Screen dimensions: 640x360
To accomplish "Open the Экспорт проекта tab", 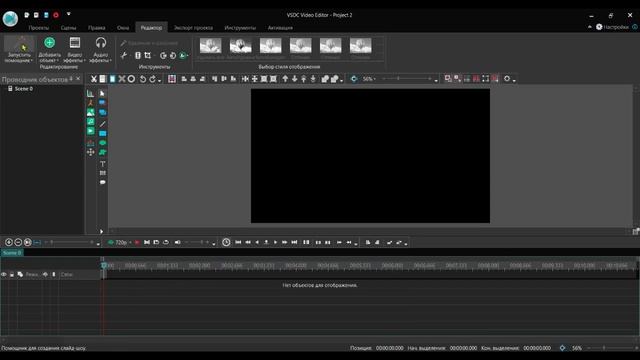I will [193, 28].
